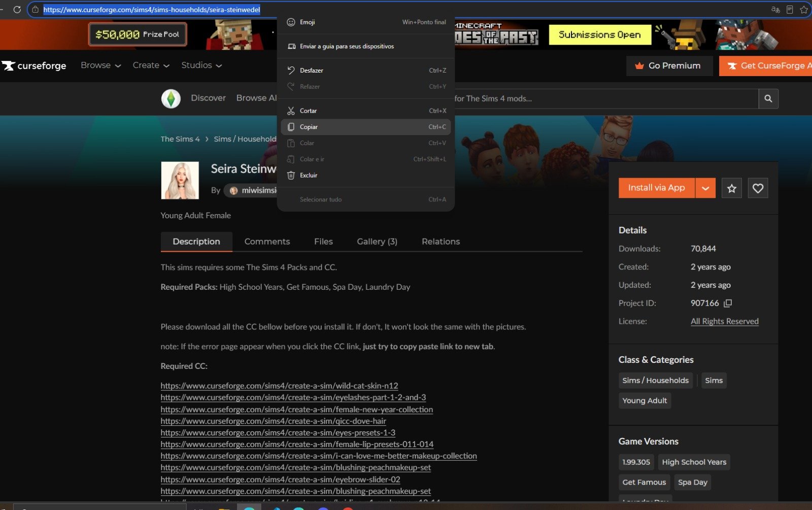Open the wild-cat-skin-n12 link
Viewport: 812px width, 510px height.
coord(279,386)
